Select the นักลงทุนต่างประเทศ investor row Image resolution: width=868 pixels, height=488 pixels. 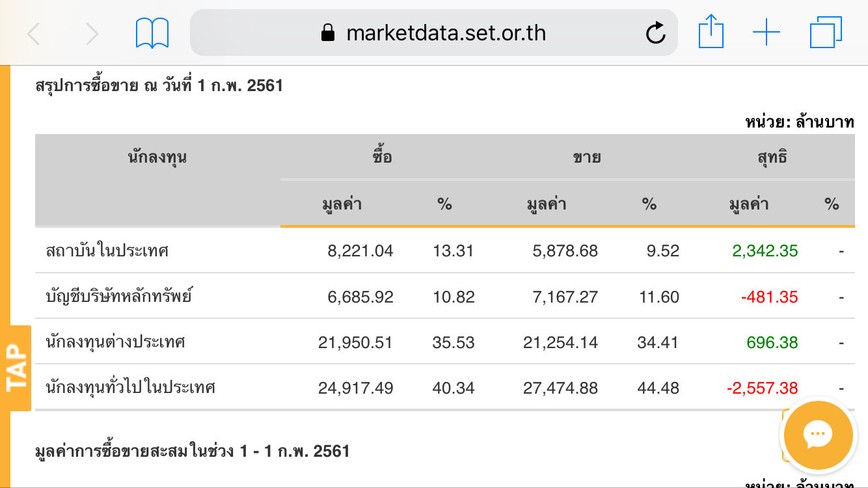116,342
